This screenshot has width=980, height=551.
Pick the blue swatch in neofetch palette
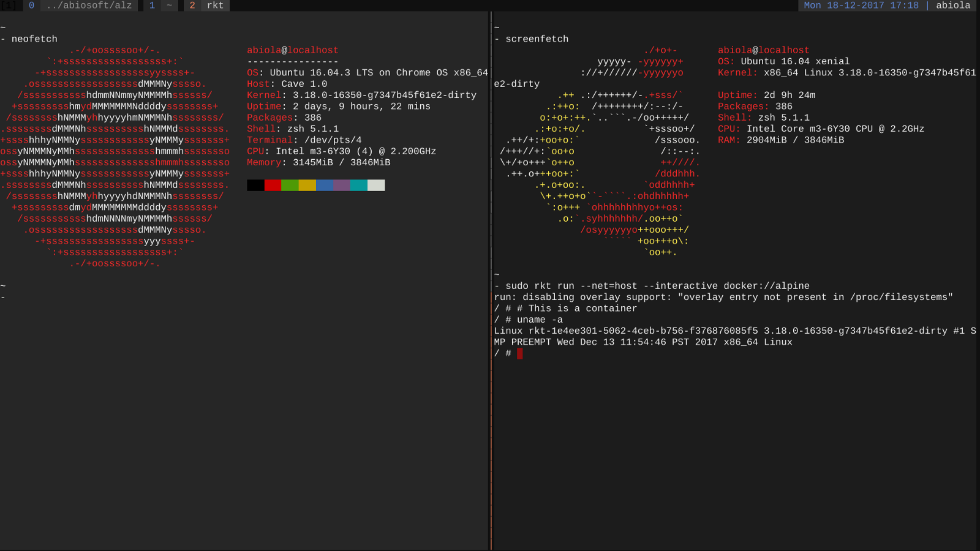pos(325,186)
